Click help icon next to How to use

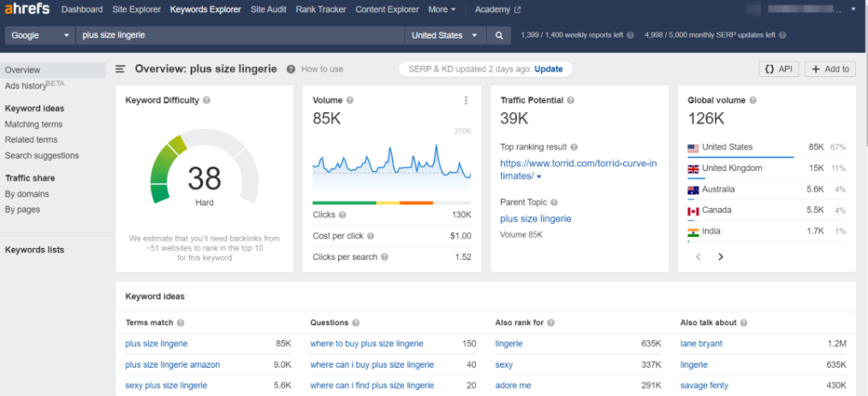[291, 69]
